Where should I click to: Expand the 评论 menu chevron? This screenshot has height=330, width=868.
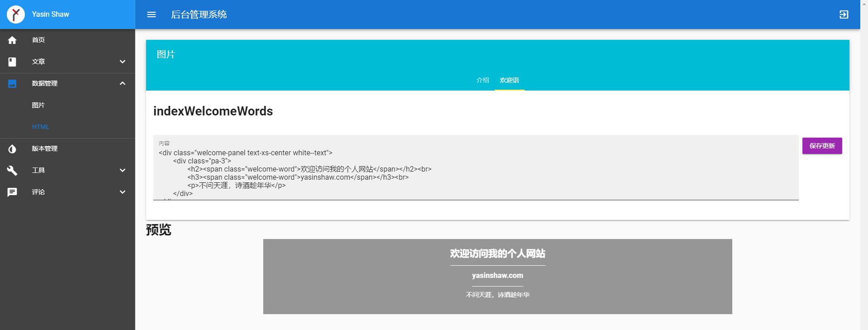click(123, 192)
